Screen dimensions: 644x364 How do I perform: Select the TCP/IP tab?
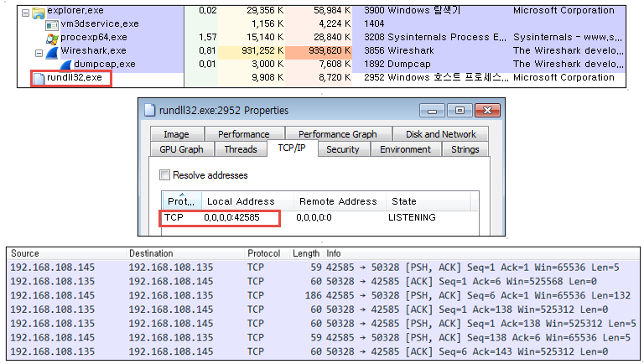coord(292,148)
